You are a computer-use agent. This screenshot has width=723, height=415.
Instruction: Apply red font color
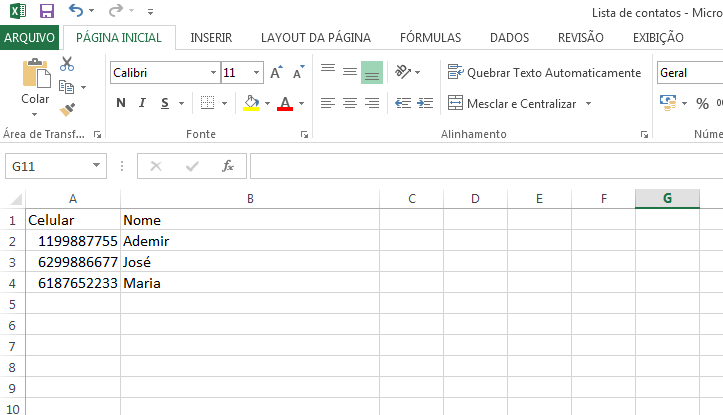(285, 103)
